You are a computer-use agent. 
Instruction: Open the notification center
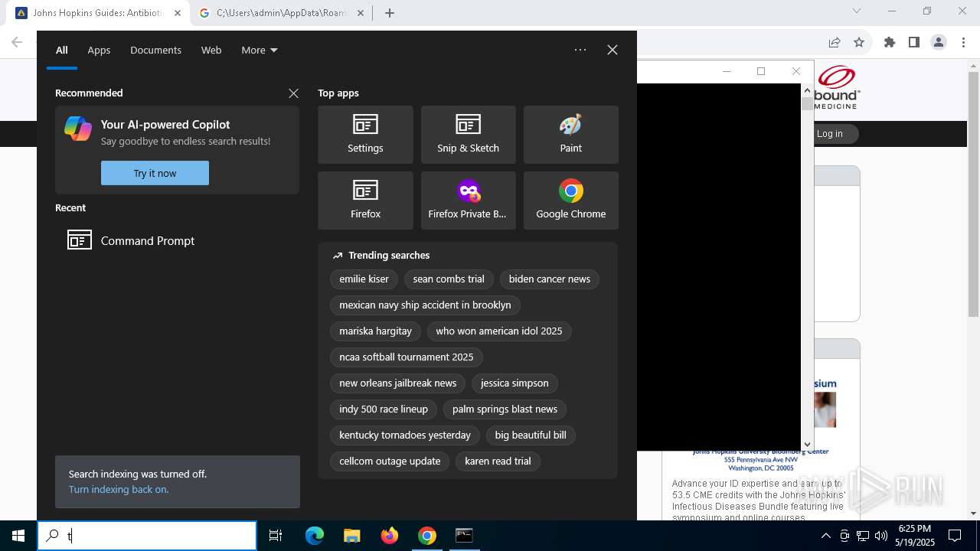coord(955,536)
